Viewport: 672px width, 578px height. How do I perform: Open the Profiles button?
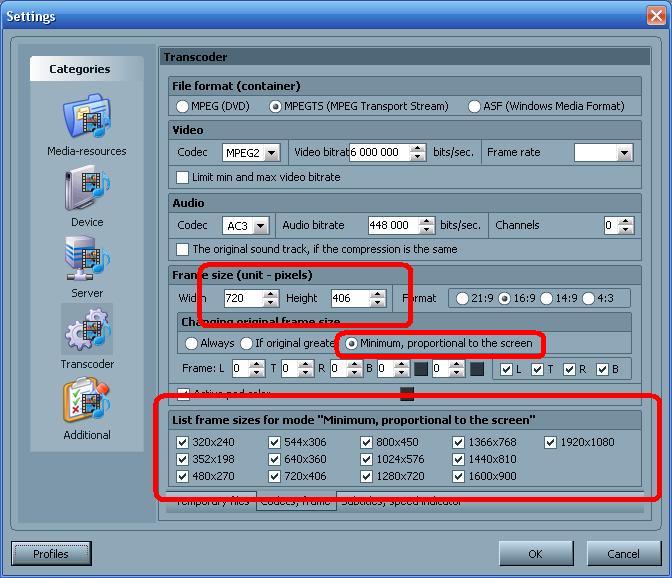click(51, 553)
